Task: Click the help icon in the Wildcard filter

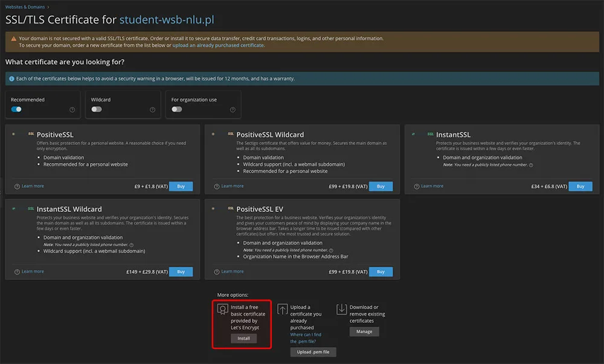Action: coord(153,110)
